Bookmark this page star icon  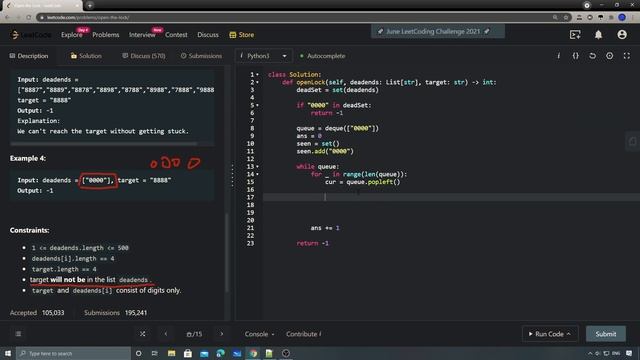point(566,17)
